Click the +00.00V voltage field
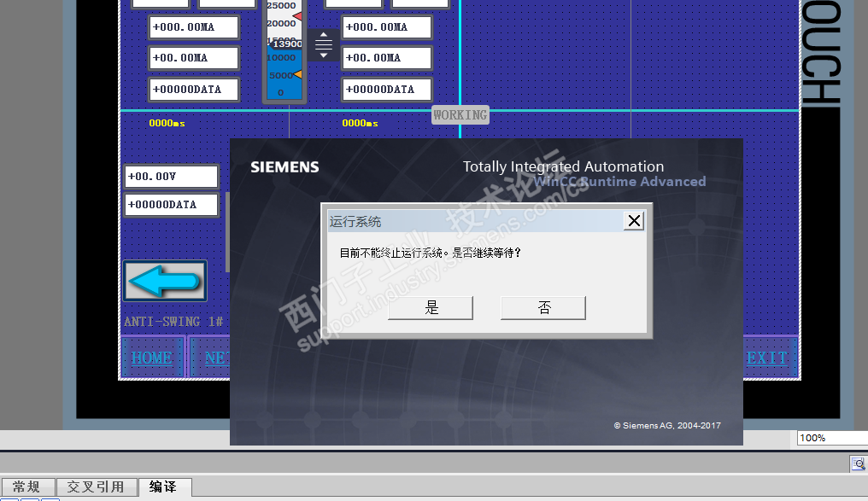868x501 pixels. (x=171, y=177)
